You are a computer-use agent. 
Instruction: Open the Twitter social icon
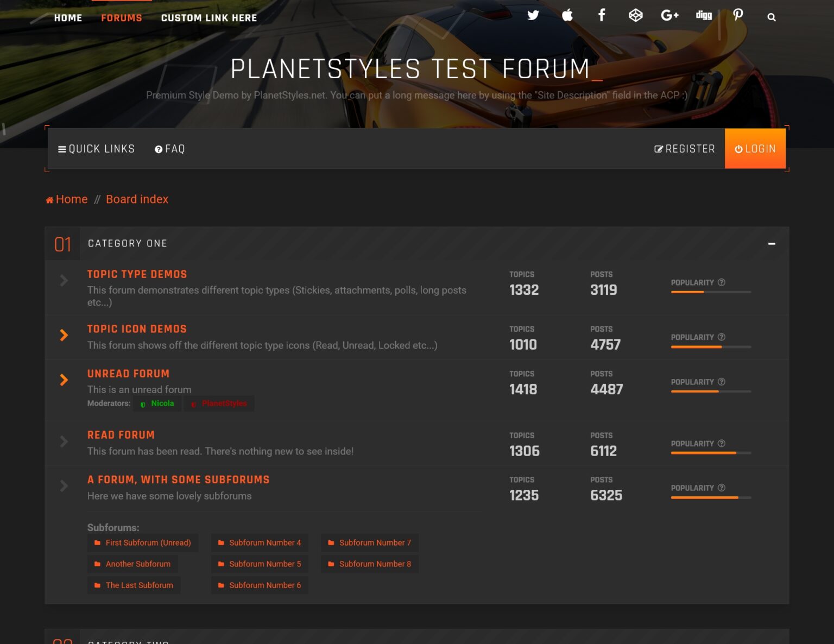click(533, 16)
